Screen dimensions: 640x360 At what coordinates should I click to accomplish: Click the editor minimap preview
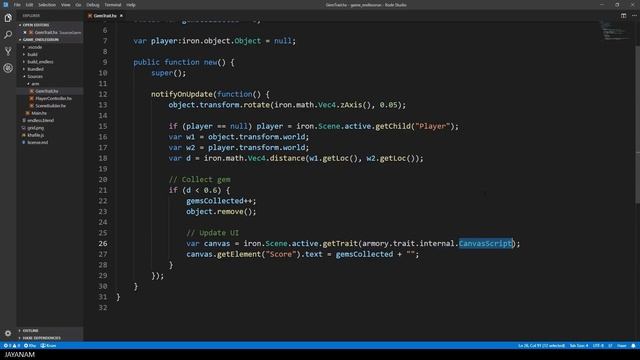[x=616, y=31]
